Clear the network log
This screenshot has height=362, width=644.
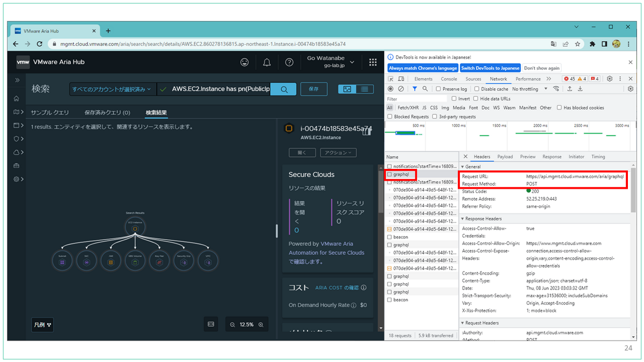click(x=401, y=88)
